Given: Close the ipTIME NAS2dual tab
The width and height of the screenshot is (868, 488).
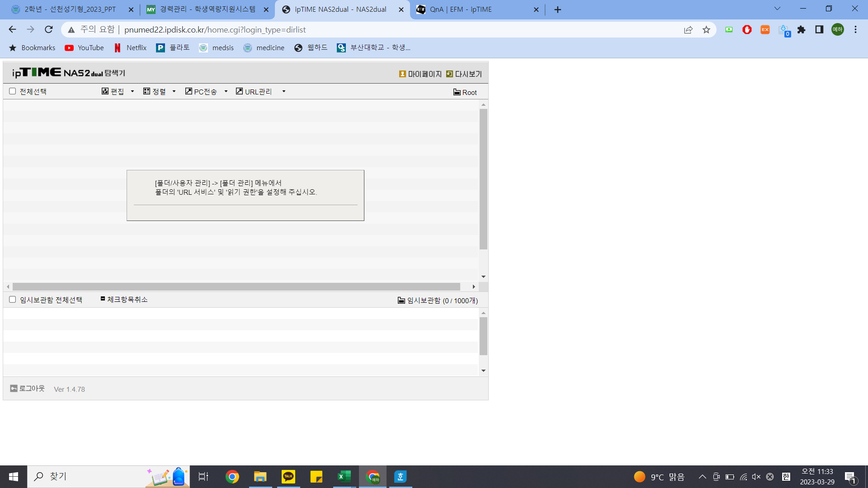Looking at the screenshot, I should pyautogui.click(x=401, y=9).
